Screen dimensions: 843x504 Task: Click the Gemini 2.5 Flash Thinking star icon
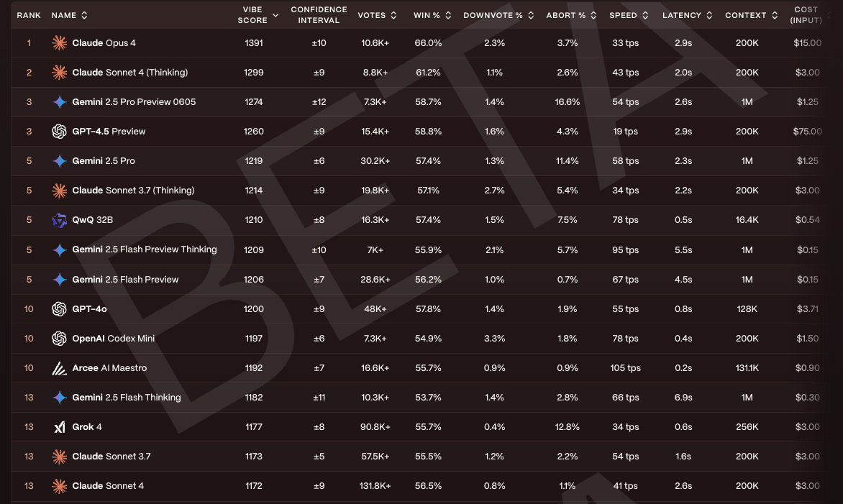[x=59, y=398]
